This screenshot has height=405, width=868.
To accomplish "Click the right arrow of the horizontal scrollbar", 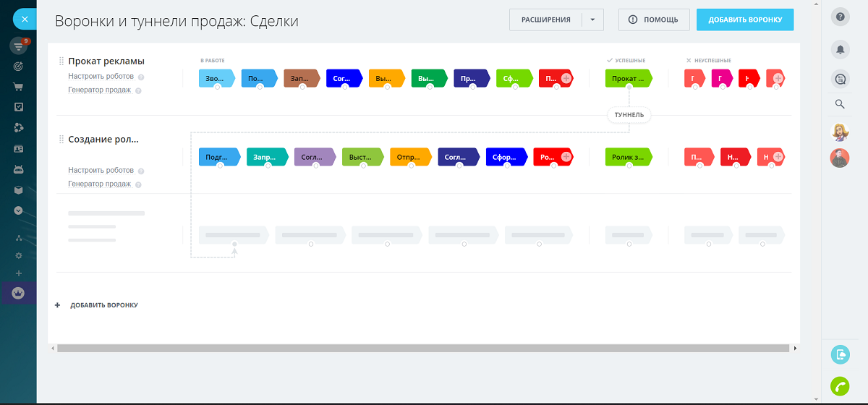I will (796, 348).
